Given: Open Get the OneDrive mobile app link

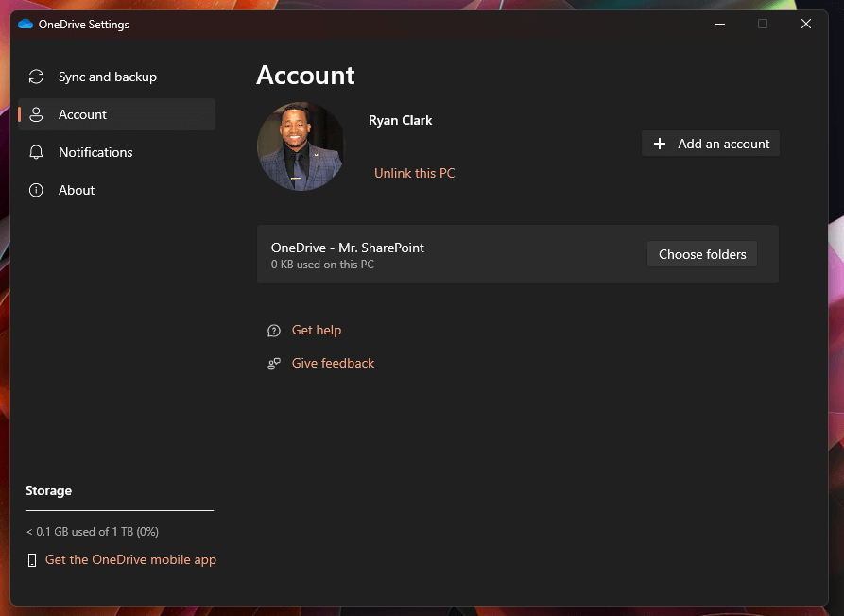Looking at the screenshot, I should tap(130, 559).
